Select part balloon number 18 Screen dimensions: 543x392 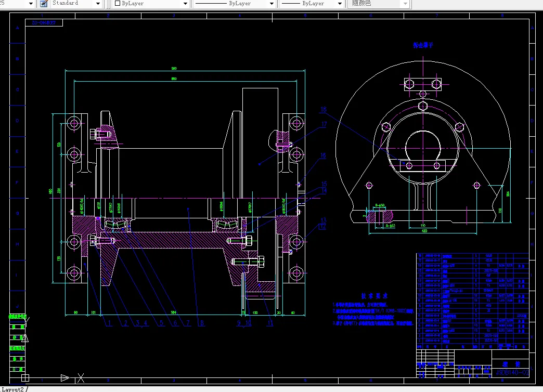[x=323, y=109]
